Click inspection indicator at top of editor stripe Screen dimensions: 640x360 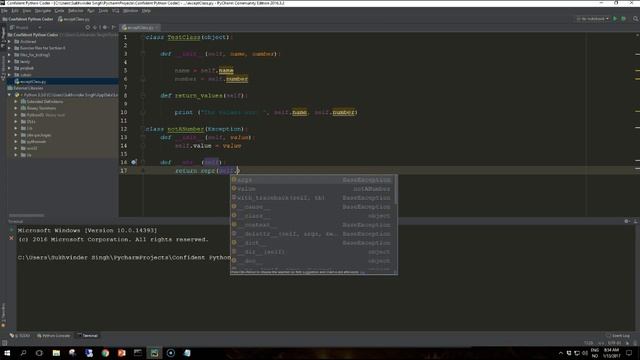click(x=637, y=35)
